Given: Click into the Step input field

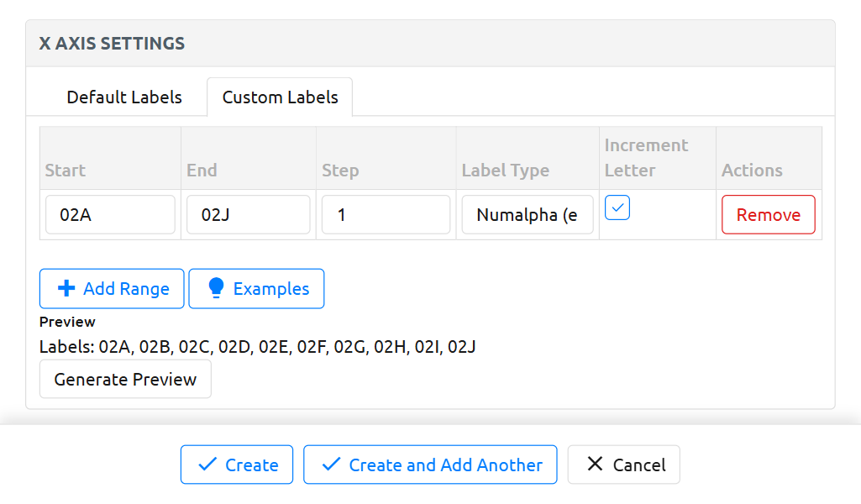Looking at the screenshot, I should [386, 215].
